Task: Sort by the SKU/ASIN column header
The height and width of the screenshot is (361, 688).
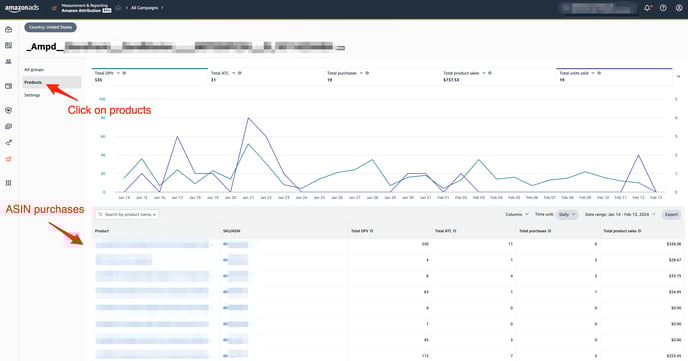Action: pyautogui.click(x=231, y=231)
